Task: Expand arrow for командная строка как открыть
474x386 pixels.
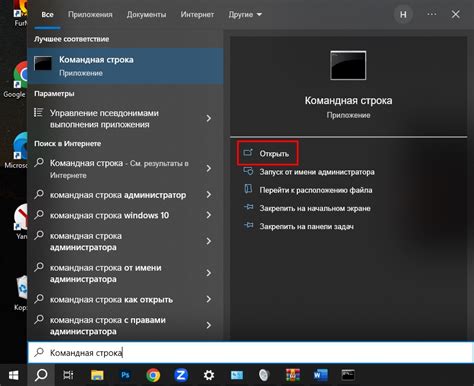Action: click(x=209, y=299)
